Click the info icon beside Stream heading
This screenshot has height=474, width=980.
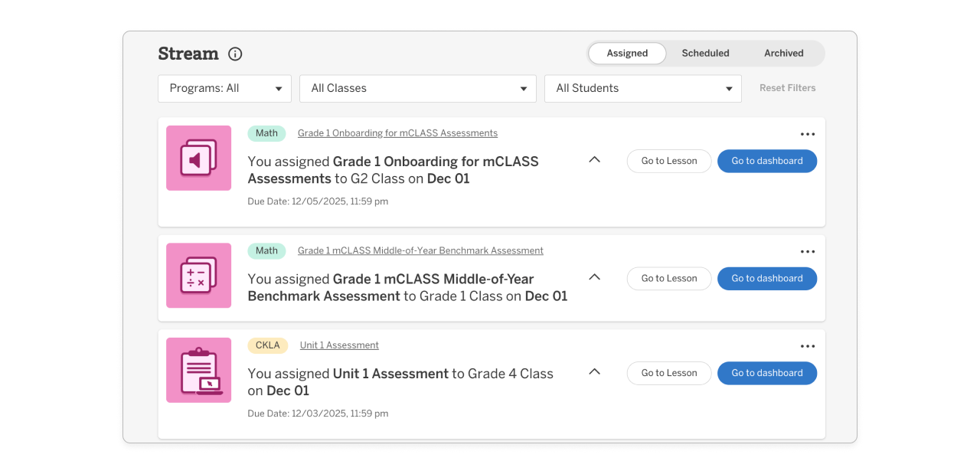[235, 54]
